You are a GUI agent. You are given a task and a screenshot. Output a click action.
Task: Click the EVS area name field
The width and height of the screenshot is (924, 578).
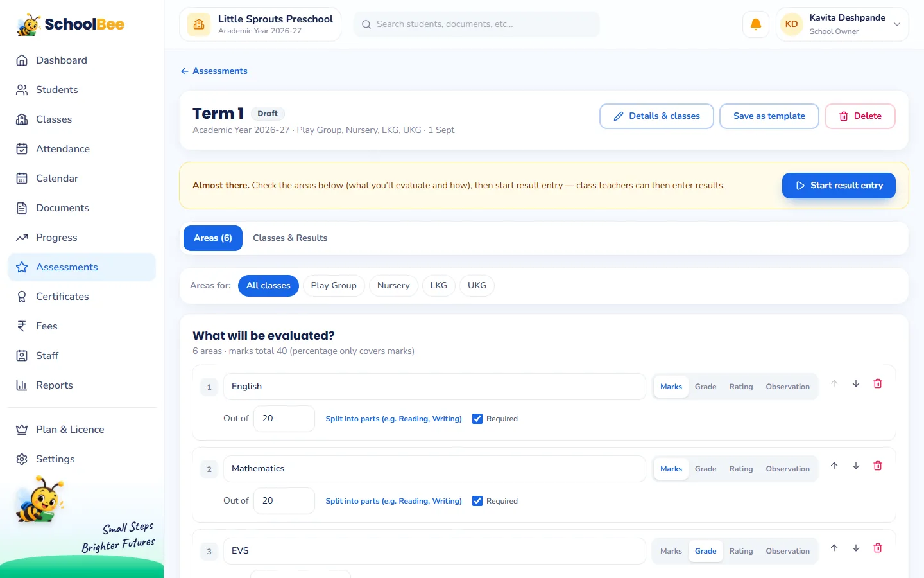point(434,551)
